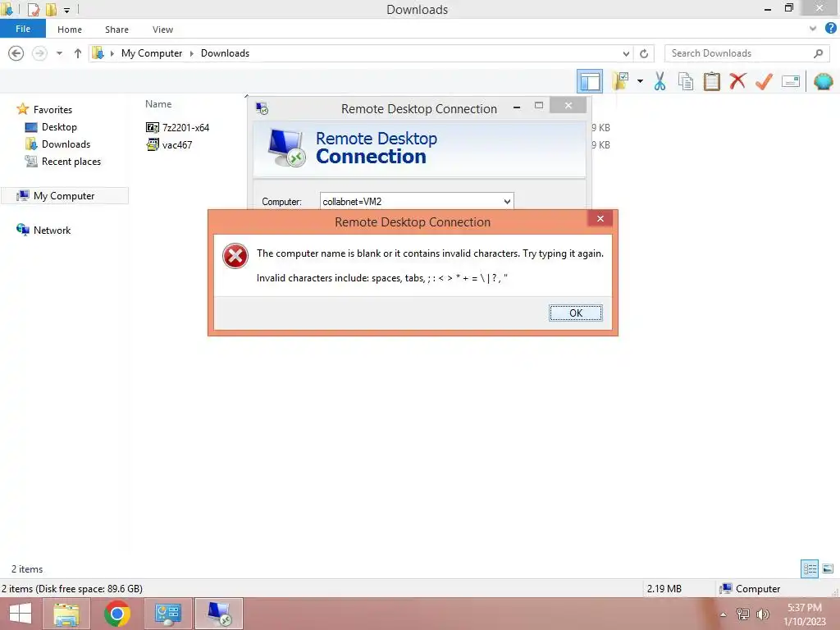Viewport: 840px width, 630px height.
Task: Click the folder options checklist icon
Action: tap(620, 81)
